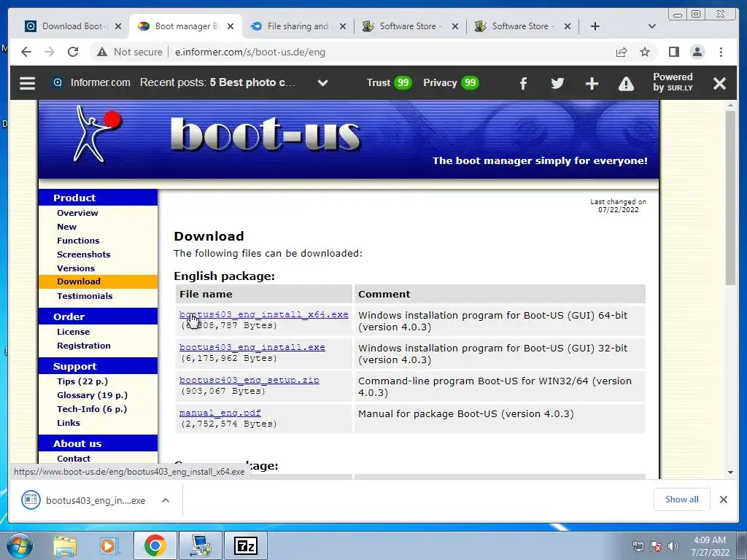Click taskbar clock 4:09 AM

pos(710,546)
